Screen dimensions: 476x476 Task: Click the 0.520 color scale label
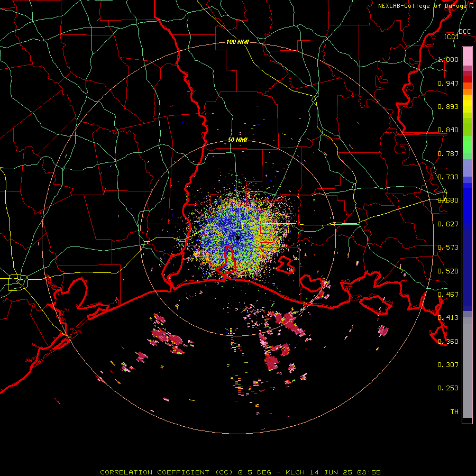coord(448,271)
